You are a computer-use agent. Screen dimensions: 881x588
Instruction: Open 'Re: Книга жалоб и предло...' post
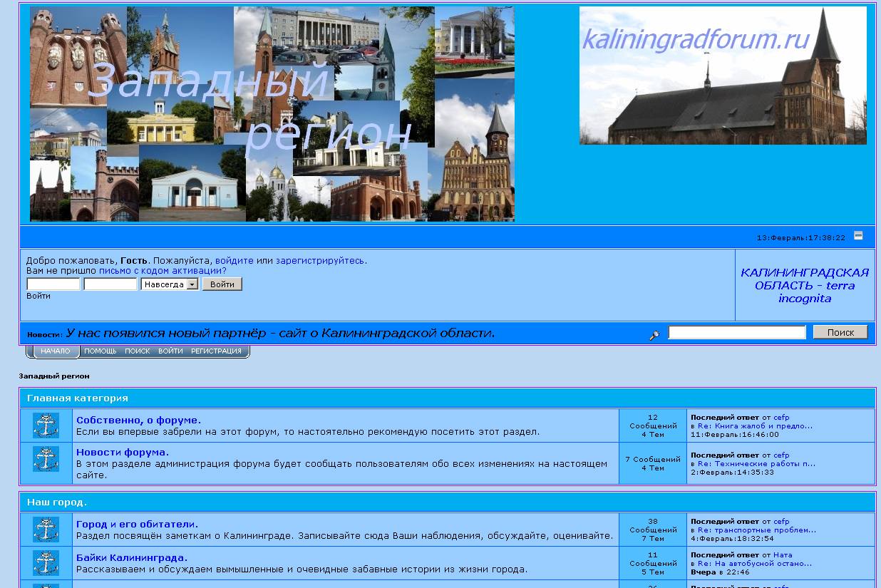pyautogui.click(x=755, y=426)
